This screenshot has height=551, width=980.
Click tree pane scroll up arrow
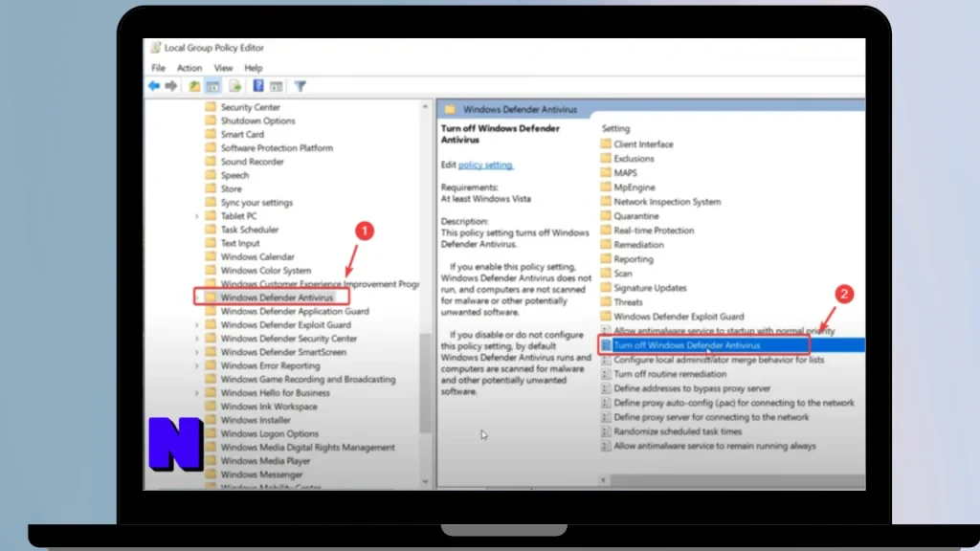coord(425,106)
